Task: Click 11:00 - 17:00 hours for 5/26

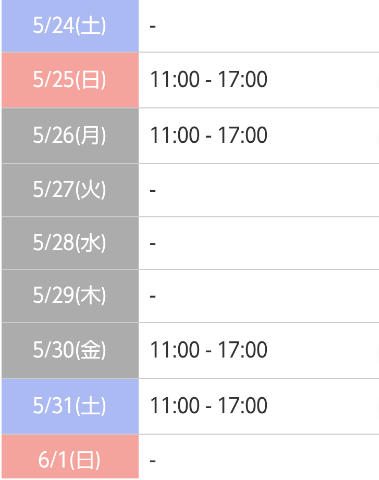Action: click(x=209, y=135)
